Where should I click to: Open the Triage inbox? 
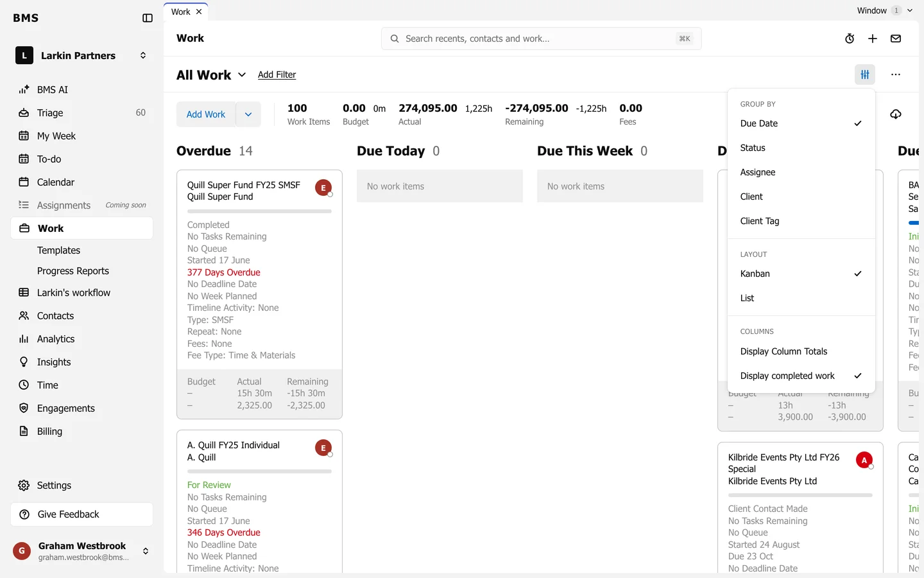pyautogui.click(x=81, y=113)
